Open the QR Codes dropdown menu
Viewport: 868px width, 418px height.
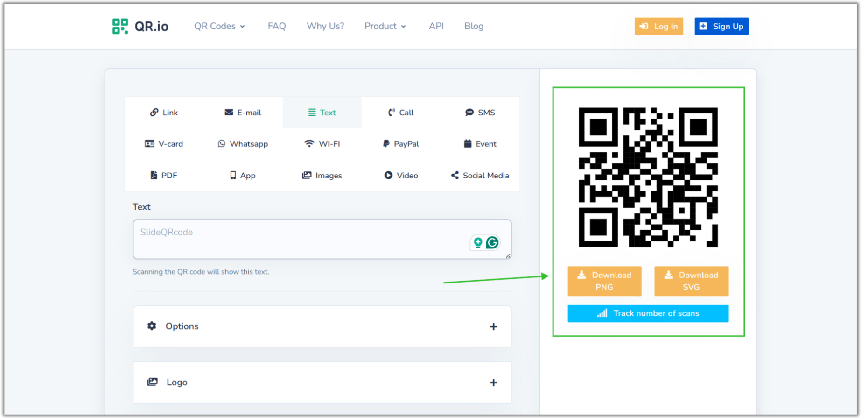[220, 26]
